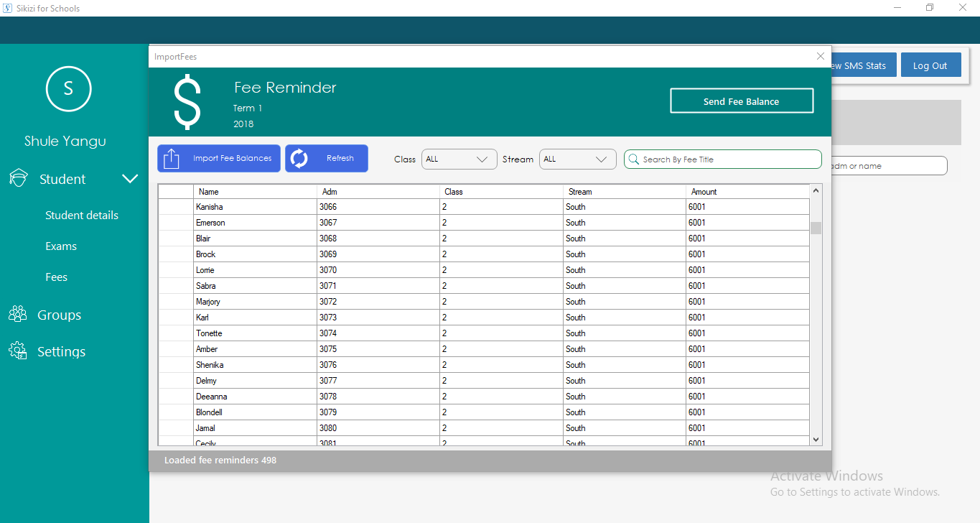980x523 pixels.
Task: Click the Refresh button label
Action: click(340, 159)
